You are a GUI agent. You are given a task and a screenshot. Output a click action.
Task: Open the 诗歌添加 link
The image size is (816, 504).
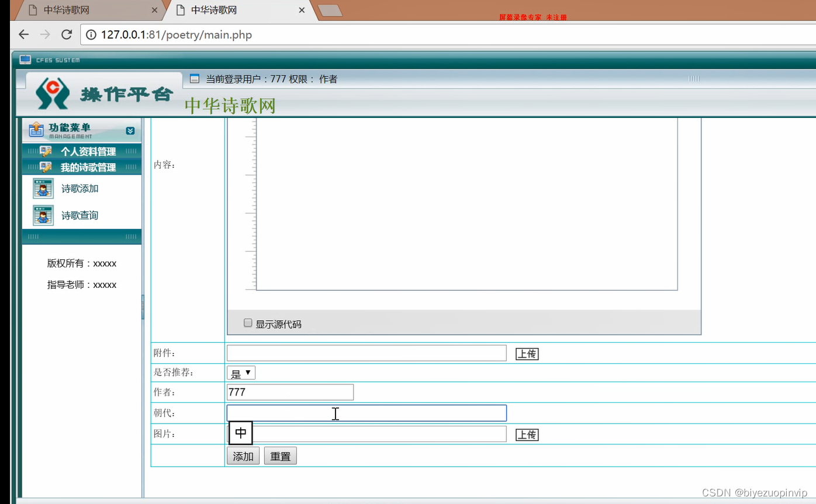pos(80,189)
